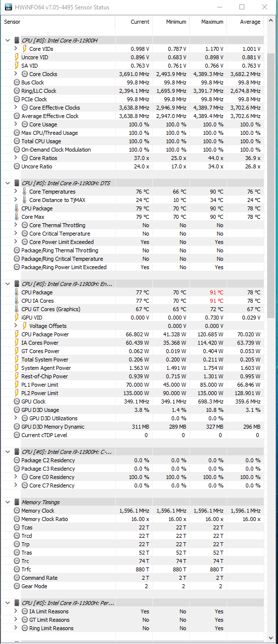Click the Sensor column header
Viewport: 278px width, 644px height.
[58, 22]
